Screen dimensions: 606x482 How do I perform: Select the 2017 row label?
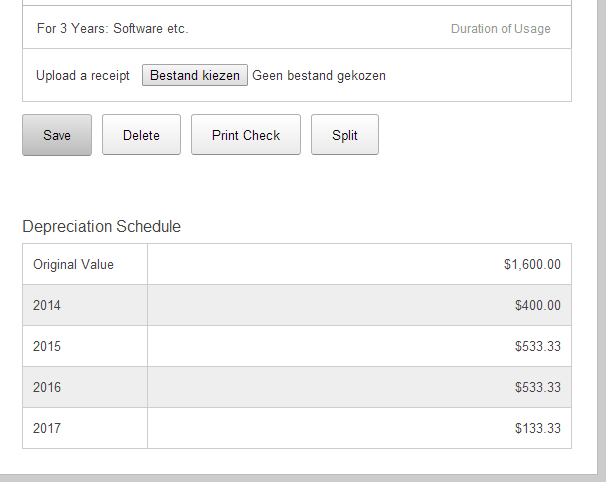point(46,428)
